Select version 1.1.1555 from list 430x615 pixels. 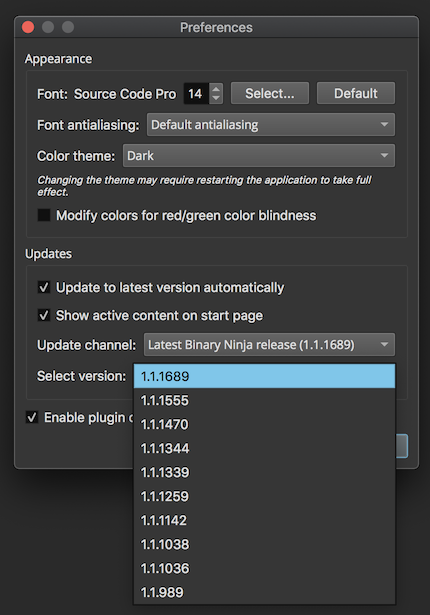coord(264,400)
